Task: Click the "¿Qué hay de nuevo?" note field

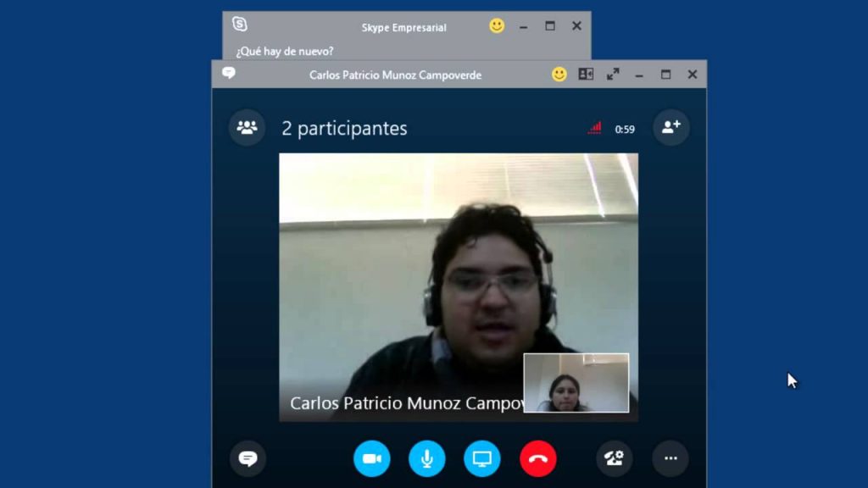Action: click(x=285, y=51)
